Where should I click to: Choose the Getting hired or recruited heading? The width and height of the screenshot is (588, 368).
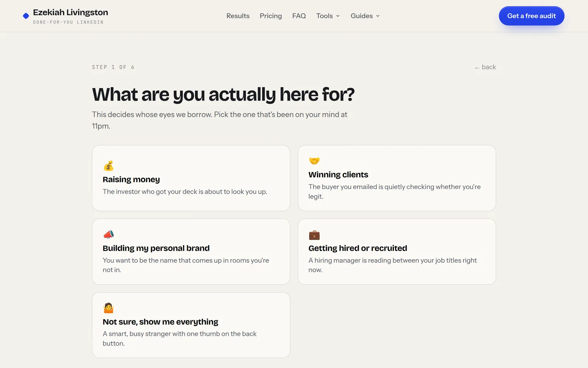[357, 248]
